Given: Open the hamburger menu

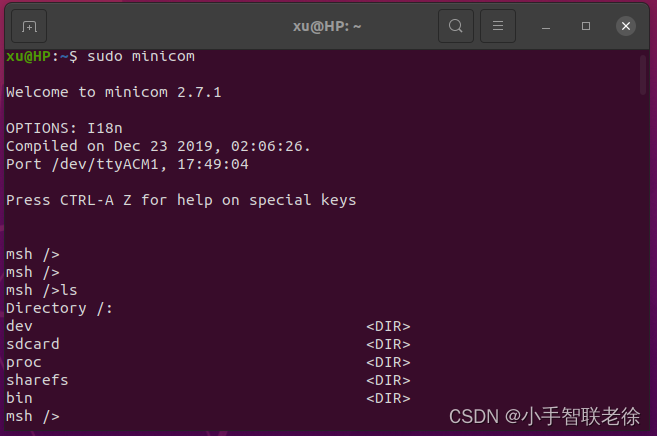Looking at the screenshot, I should click(498, 26).
